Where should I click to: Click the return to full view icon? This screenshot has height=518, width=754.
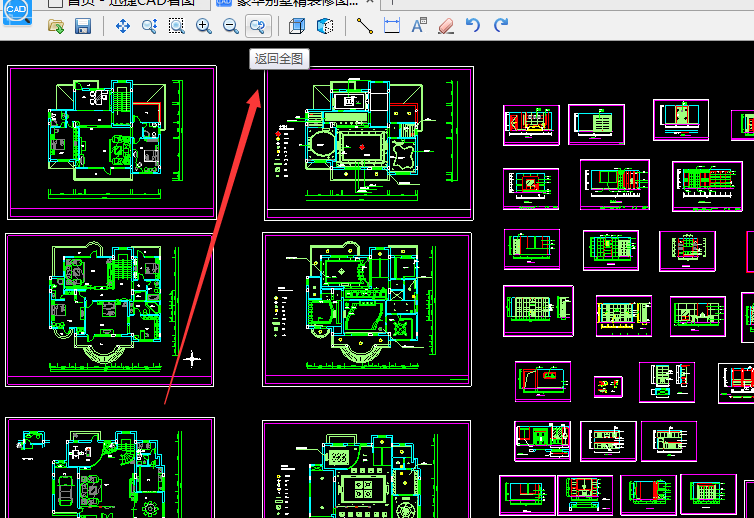tap(258, 26)
